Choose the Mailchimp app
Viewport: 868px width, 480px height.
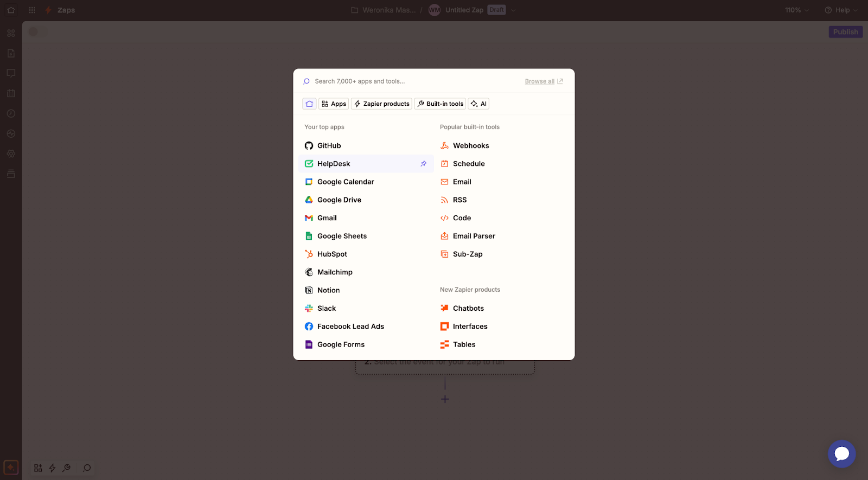point(366,272)
